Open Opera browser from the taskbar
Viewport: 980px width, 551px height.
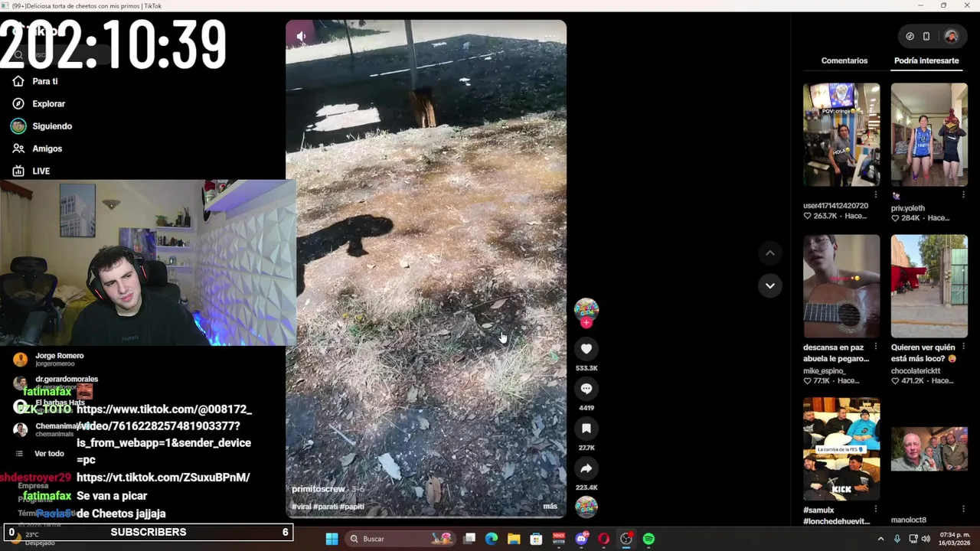(x=604, y=539)
